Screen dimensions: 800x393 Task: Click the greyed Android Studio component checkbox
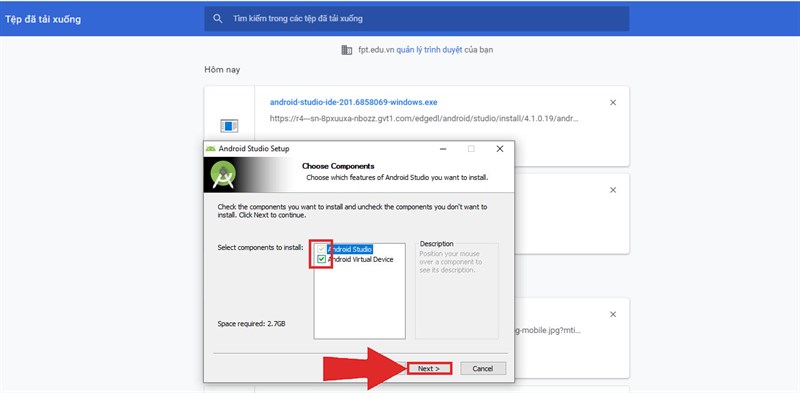tap(321, 249)
